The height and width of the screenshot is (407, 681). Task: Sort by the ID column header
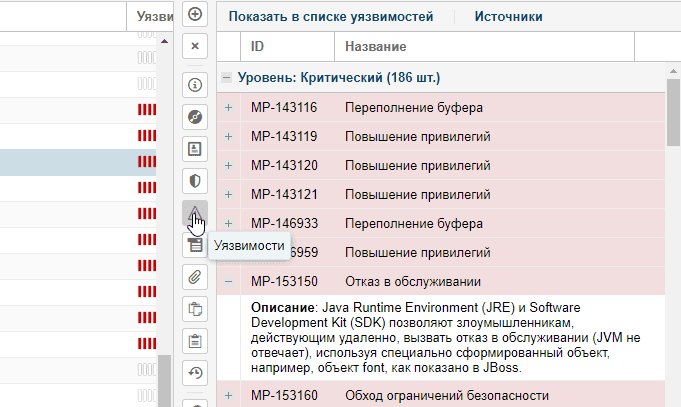[288, 46]
